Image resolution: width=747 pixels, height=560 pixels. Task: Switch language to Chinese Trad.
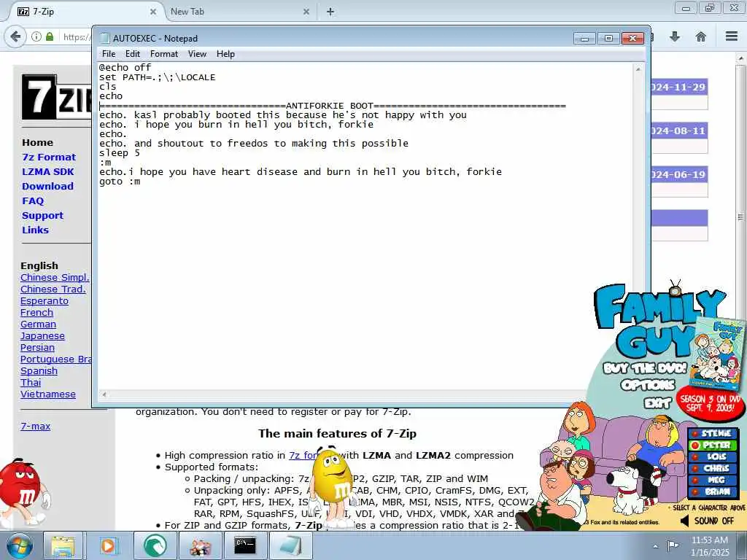coord(53,289)
